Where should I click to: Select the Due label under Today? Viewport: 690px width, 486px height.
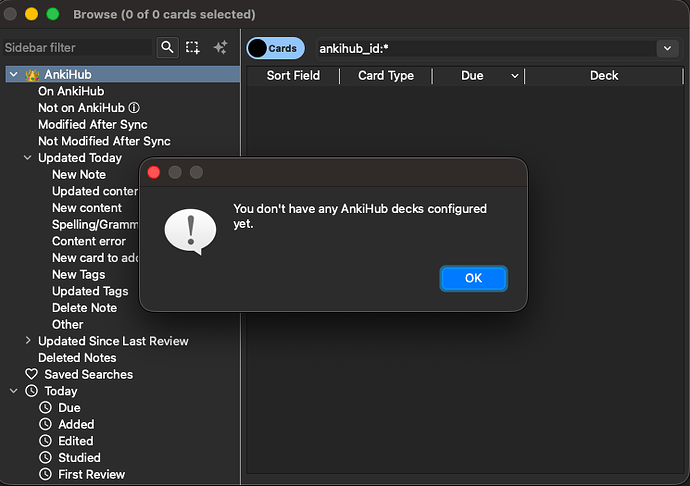click(x=69, y=408)
